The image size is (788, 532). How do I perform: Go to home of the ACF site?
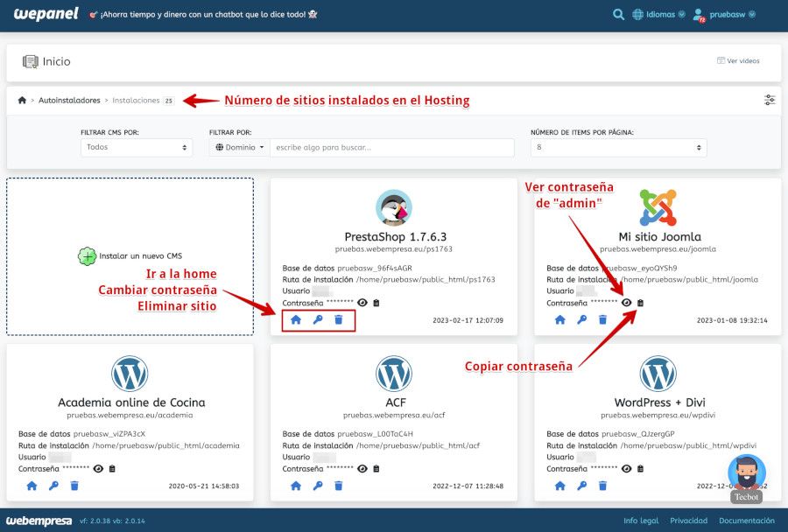coord(296,486)
